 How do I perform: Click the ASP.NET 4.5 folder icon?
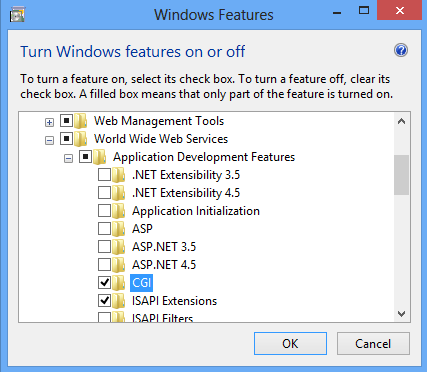click(x=119, y=265)
